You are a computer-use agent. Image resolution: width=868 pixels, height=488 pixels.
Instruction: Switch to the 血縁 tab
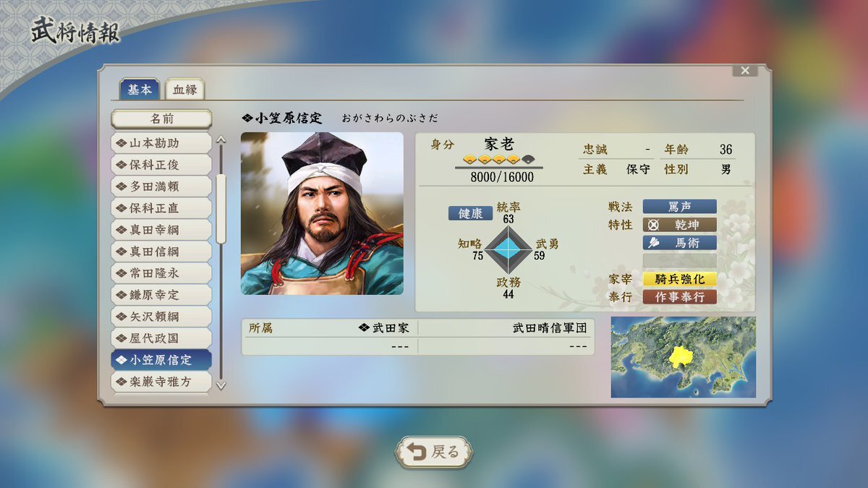pos(184,90)
